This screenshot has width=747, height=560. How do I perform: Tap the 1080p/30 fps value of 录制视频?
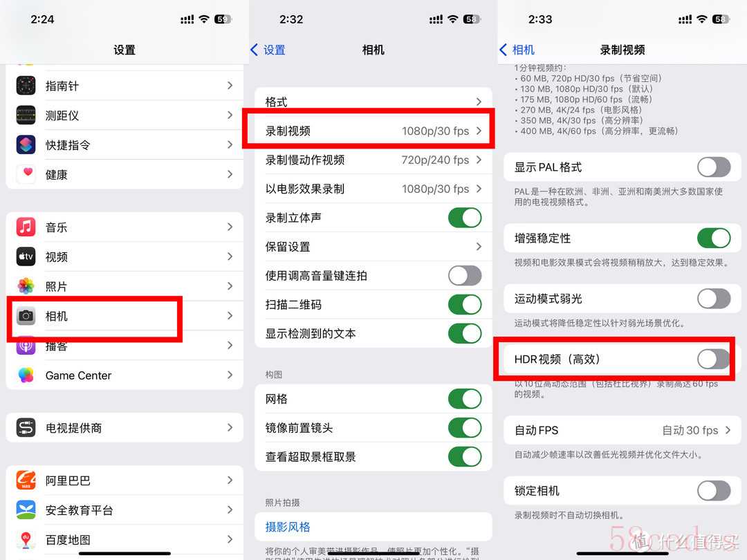tap(436, 131)
